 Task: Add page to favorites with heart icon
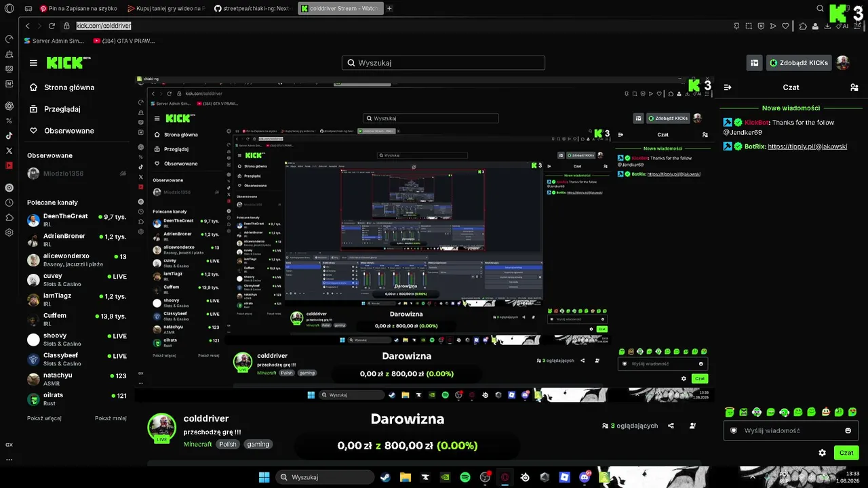785,26
